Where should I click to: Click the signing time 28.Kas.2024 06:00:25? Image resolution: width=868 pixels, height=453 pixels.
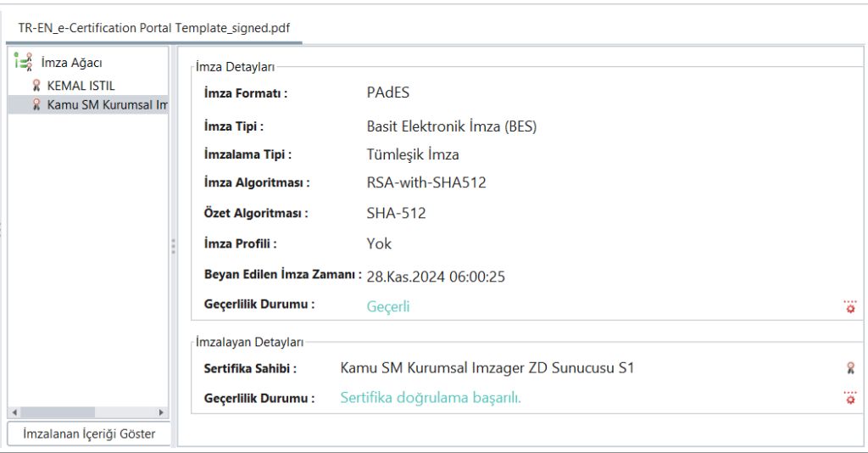(437, 277)
